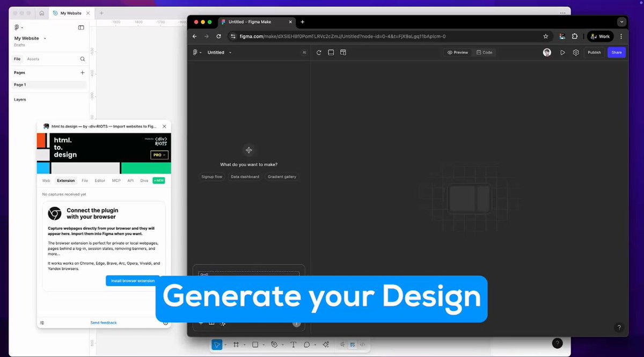Select the File tab in left panel
Screen dimensions: 644x357
17,59
